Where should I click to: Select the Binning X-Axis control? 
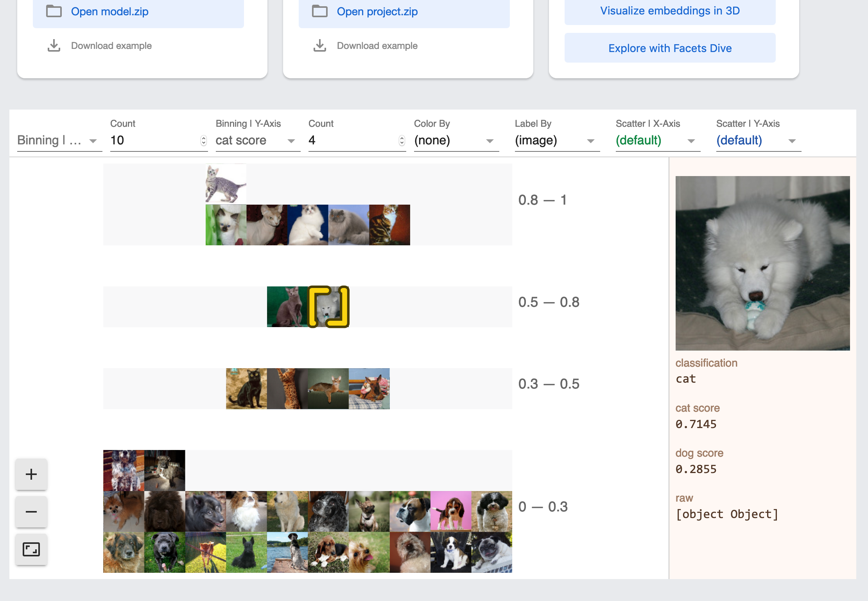pyautogui.click(x=56, y=140)
